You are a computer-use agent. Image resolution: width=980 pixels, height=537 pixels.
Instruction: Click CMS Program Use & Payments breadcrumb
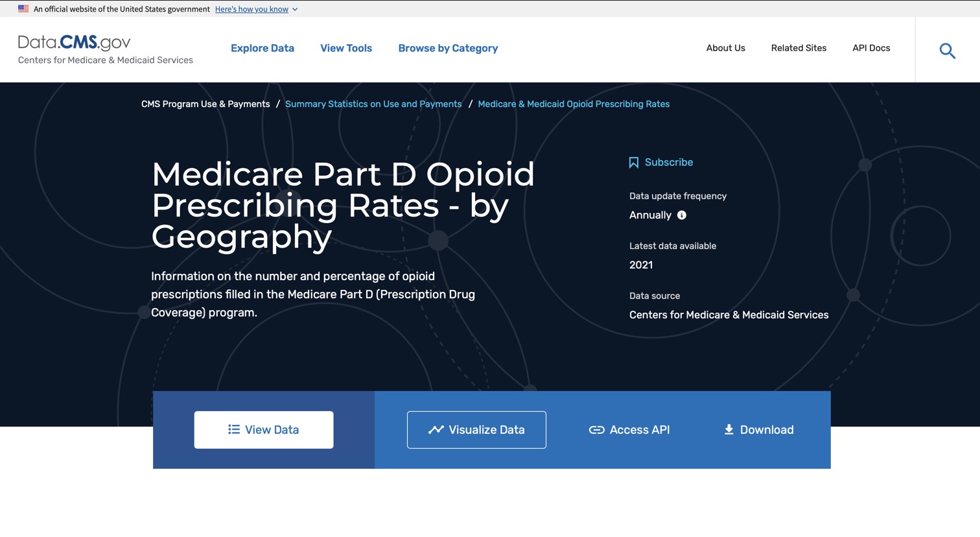click(x=205, y=104)
